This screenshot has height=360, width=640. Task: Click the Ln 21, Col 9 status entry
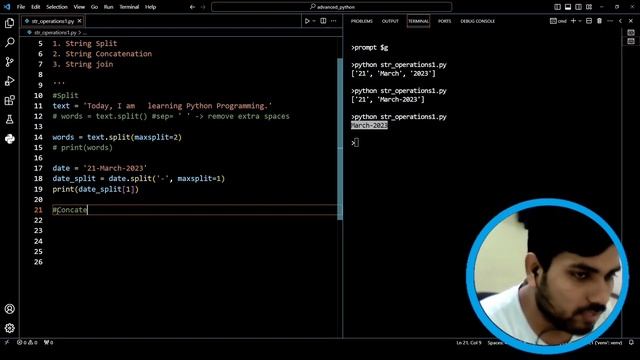point(469,343)
